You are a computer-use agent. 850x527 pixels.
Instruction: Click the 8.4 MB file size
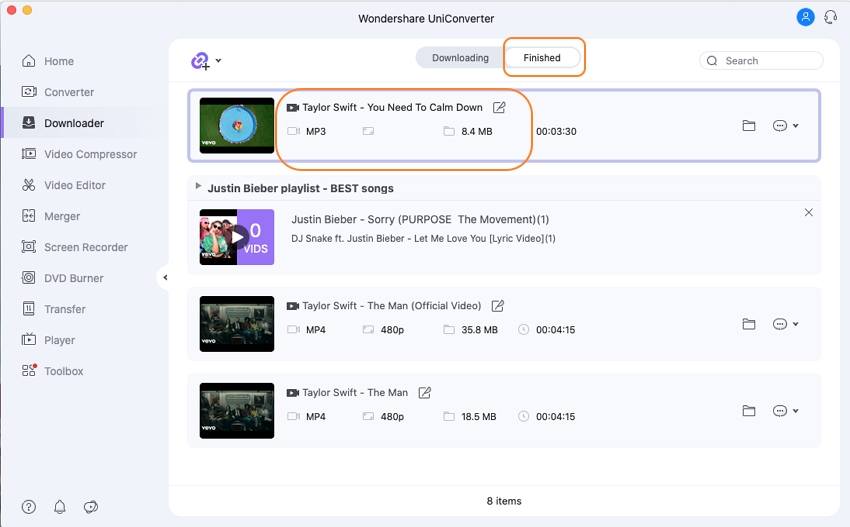[476, 131]
